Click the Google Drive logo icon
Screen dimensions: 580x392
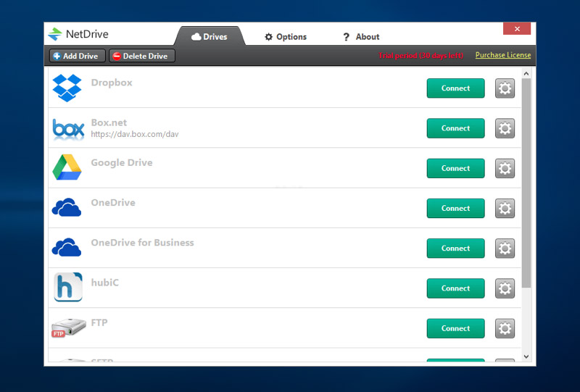[67, 167]
